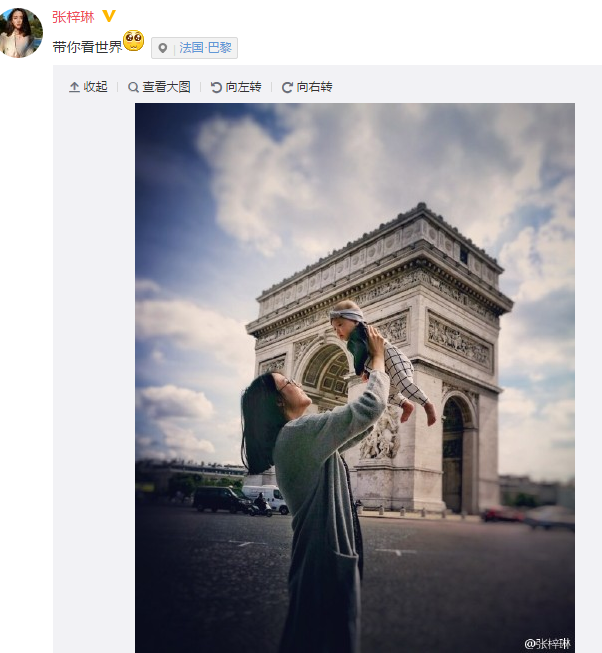This screenshot has width=602, height=653.
Task: Click the baby in the photo
Action: coord(381,358)
